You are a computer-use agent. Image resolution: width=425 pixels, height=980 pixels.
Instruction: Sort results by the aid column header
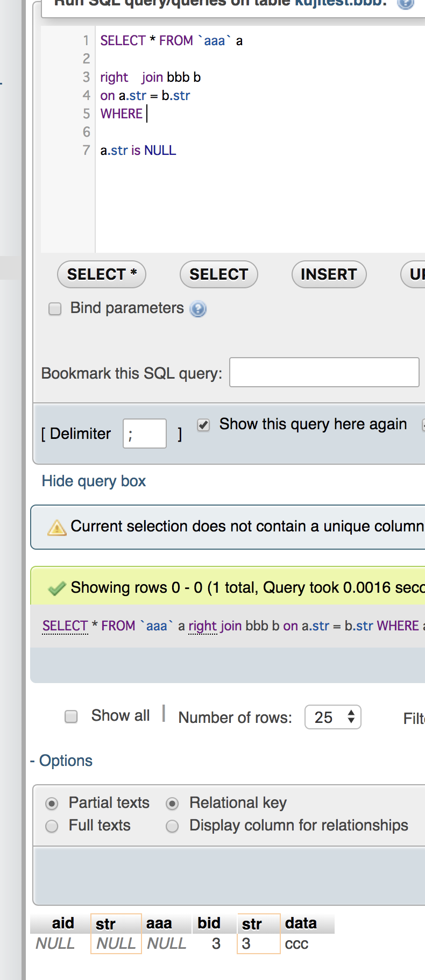pyautogui.click(x=63, y=924)
